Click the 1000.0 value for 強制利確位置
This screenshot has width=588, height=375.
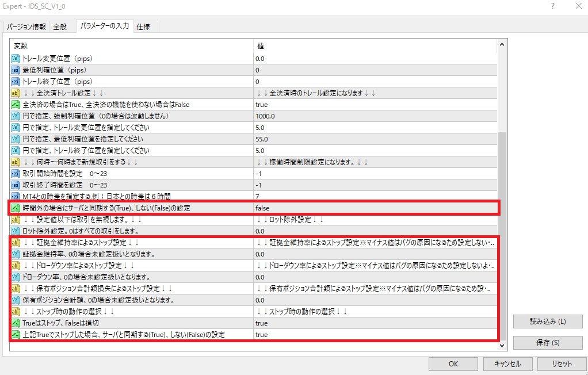click(265, 116)
